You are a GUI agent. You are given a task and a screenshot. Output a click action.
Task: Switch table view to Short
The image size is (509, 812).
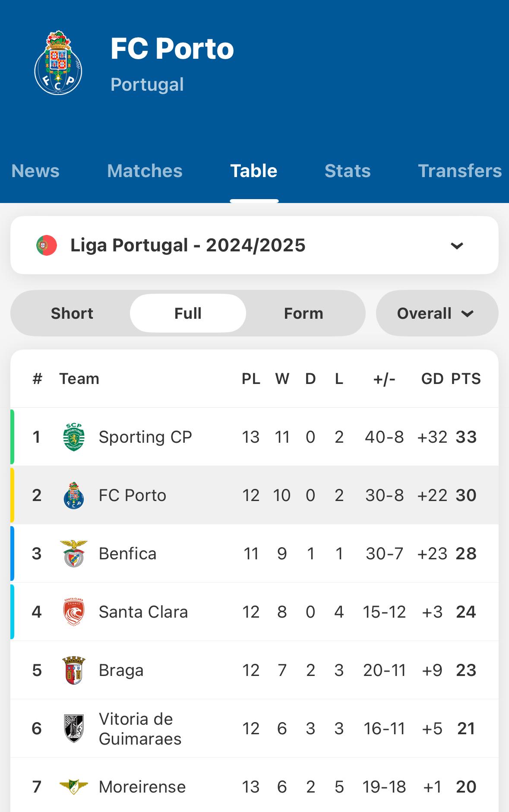coord(72,313)
